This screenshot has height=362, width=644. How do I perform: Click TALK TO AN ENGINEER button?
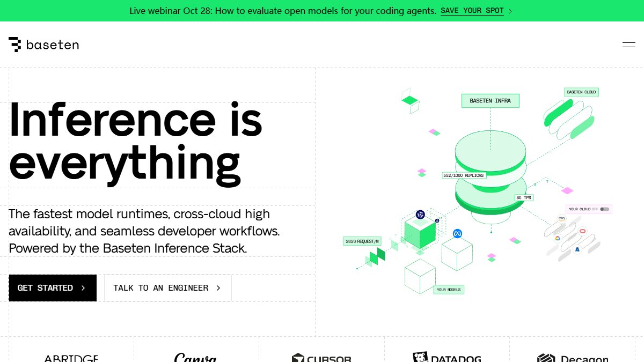(x=168, y=288)
